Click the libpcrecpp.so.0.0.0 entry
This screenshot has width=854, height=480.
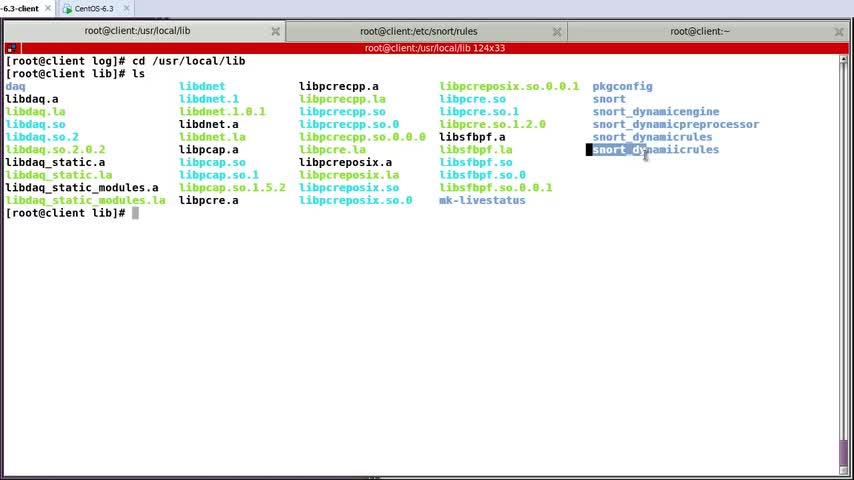point(362,137)
